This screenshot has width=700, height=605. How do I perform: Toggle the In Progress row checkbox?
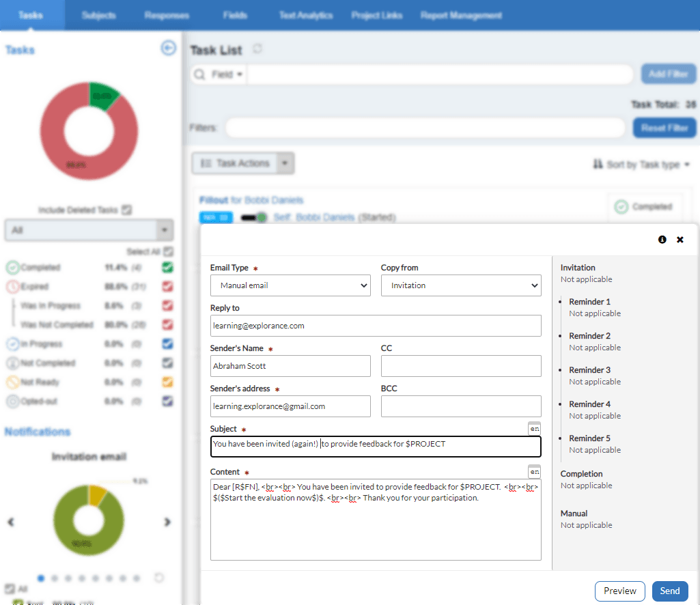[167, 343]
